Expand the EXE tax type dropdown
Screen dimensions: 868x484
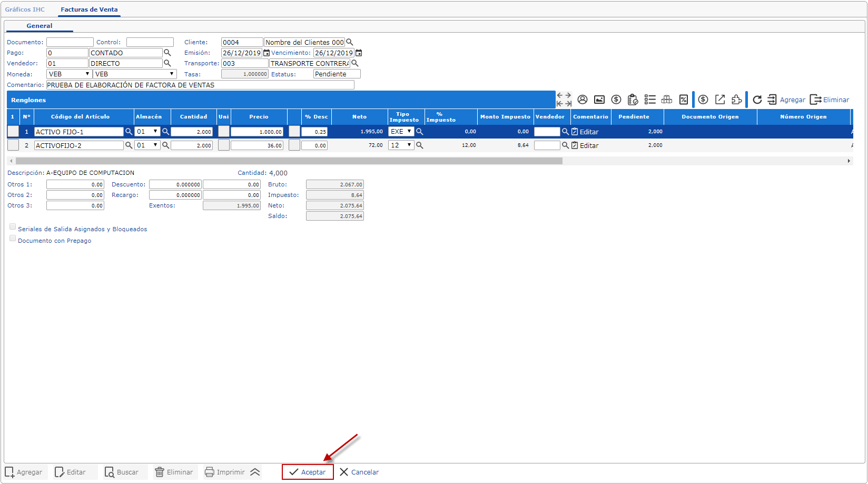pyautogui.click(x=401, y=132)
